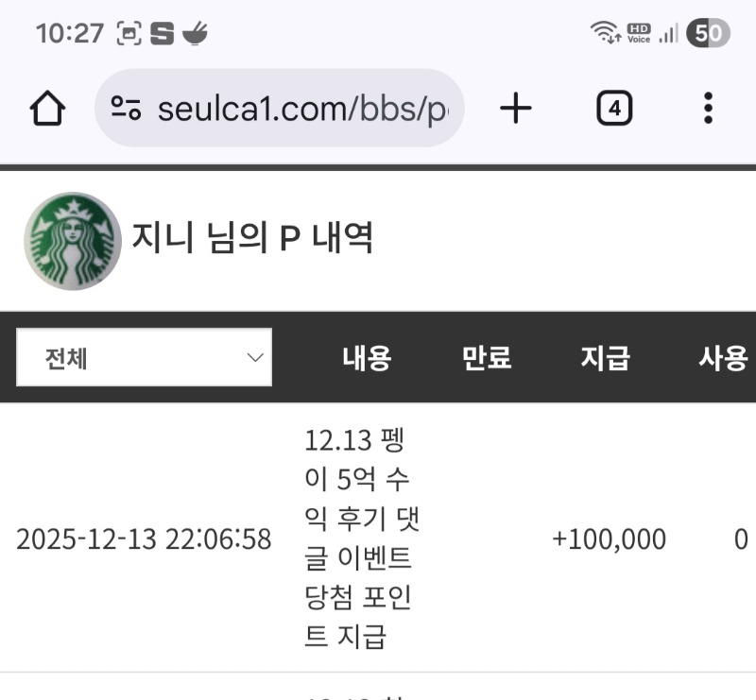Select the 내용 column header
Screen dimensions: 756x700
[367, 359]
